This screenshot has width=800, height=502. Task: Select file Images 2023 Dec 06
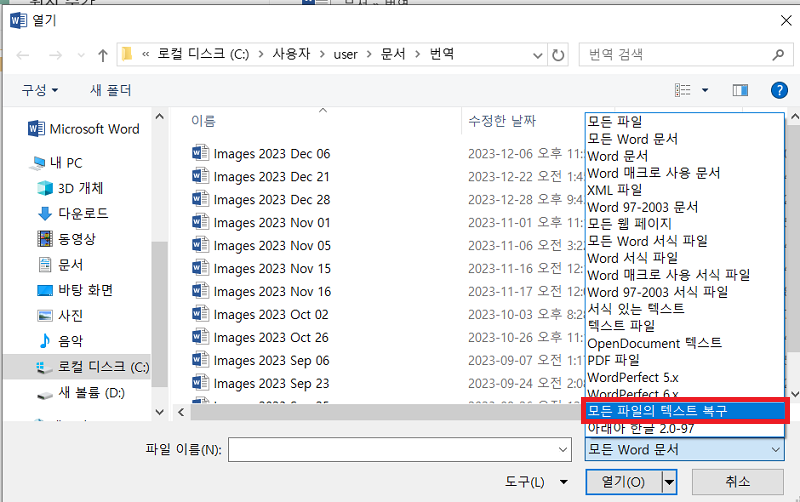[x=261, y=154]
